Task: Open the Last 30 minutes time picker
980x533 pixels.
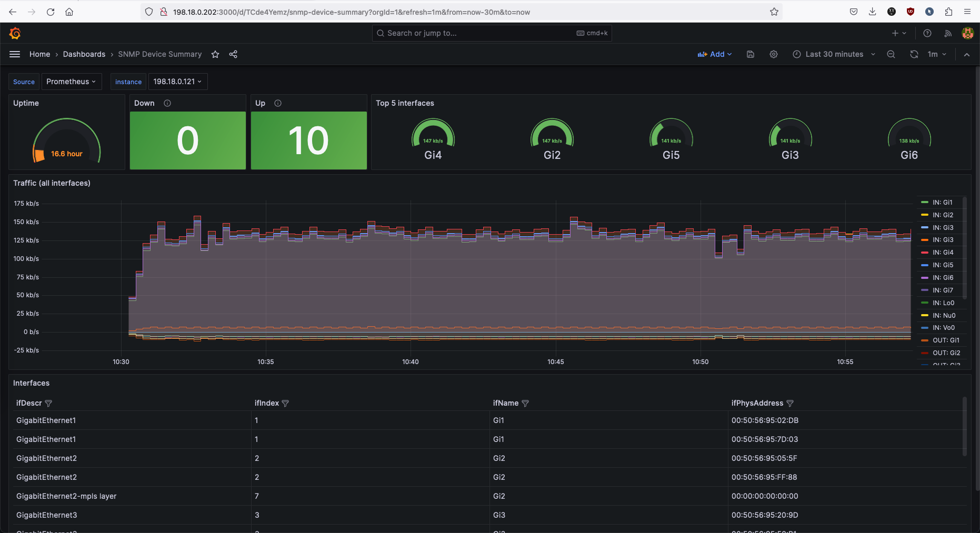Action: click(834, 54)
